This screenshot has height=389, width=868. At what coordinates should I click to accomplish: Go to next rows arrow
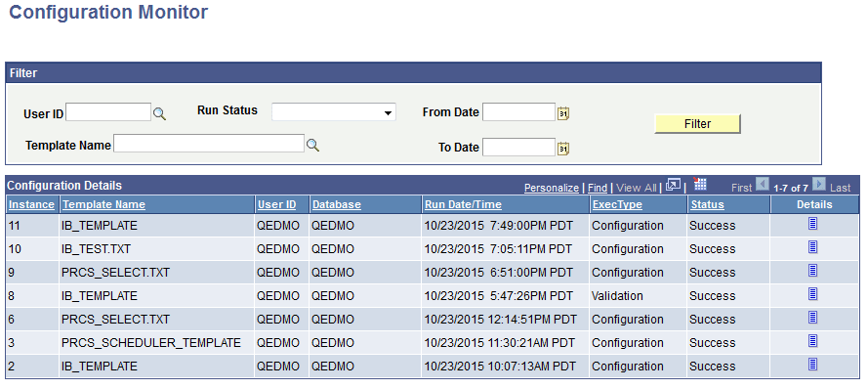coord(819,185)
